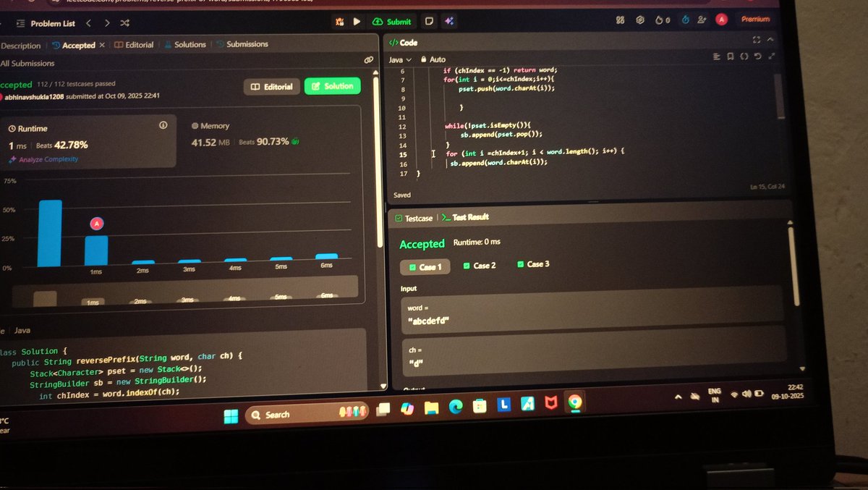Click the 1ms bar in runtime chart
The image size is (868, 490).
[x=96, y=251]
